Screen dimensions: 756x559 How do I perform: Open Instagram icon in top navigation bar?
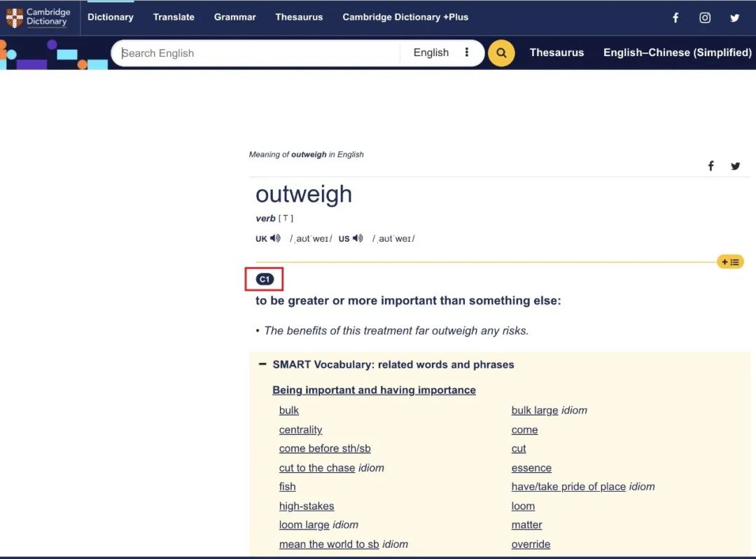[705, 18]
